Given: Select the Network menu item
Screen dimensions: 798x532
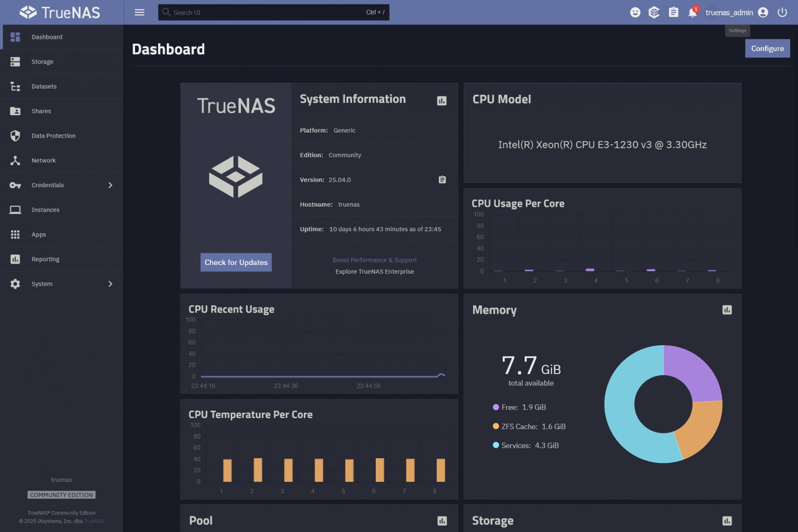Looking at the screenshot, I should (x=43, y=160).
